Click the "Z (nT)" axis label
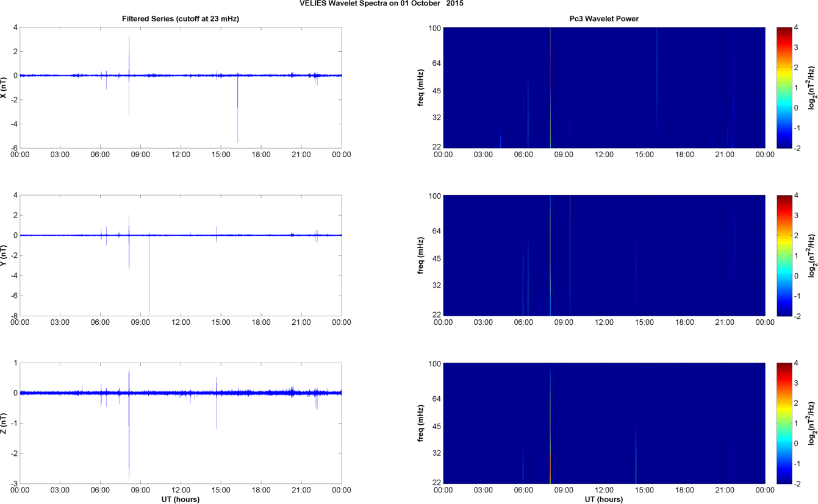This screenshot has height=504, width=818. point(5,424)
